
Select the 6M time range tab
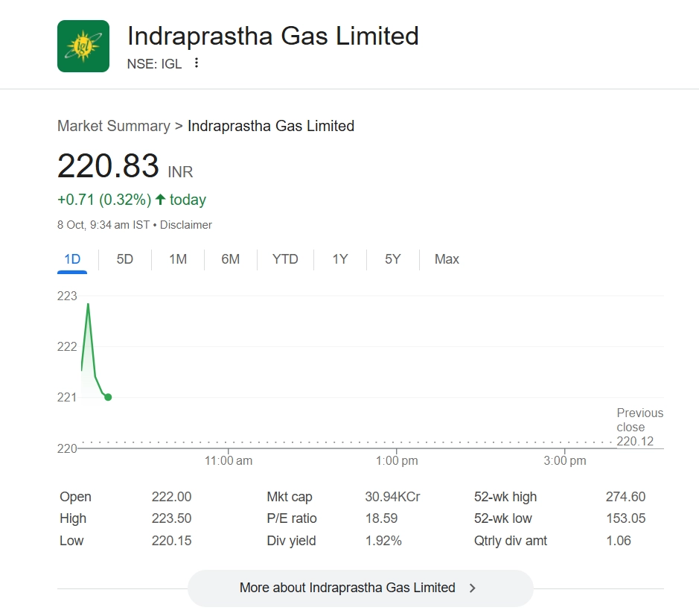(231, 259)
